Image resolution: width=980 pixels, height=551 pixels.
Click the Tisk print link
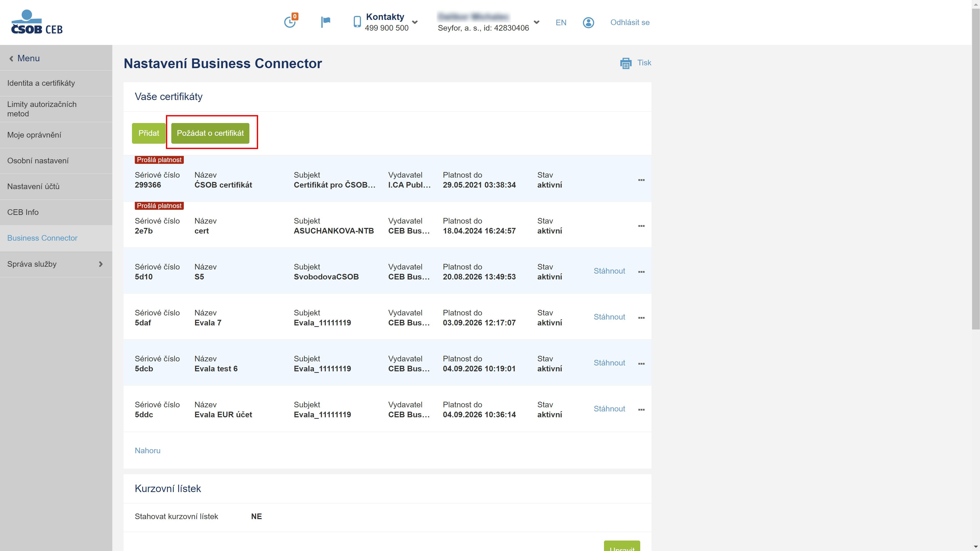click(644, 63)
